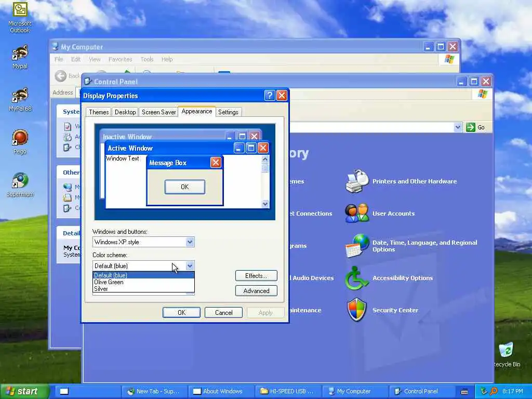
Task: Click the 8:17 PM clock
Action: point(513,391)
